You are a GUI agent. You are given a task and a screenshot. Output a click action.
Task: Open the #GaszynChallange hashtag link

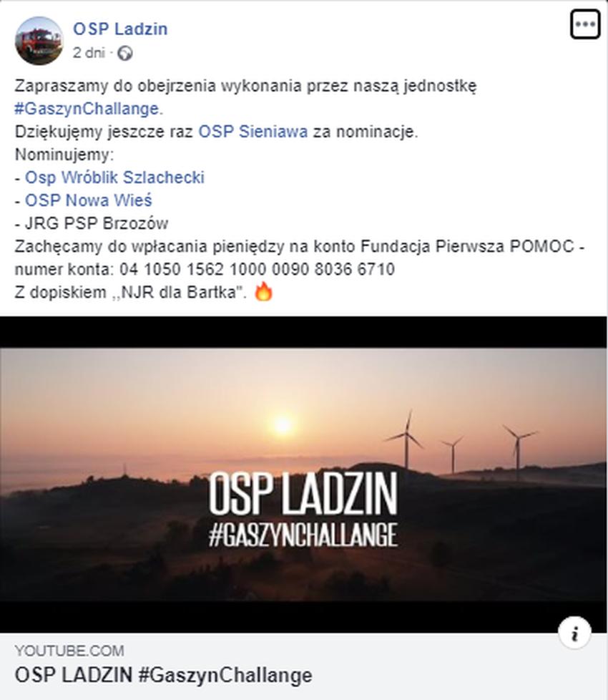(x=87, y=109)
